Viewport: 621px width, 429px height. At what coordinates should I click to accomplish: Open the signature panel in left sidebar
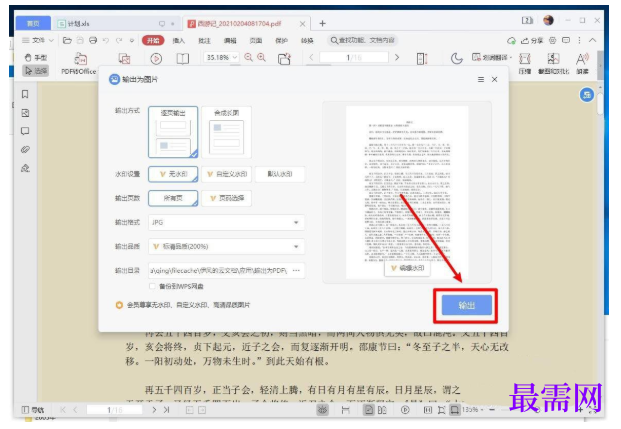coord(25,168)
